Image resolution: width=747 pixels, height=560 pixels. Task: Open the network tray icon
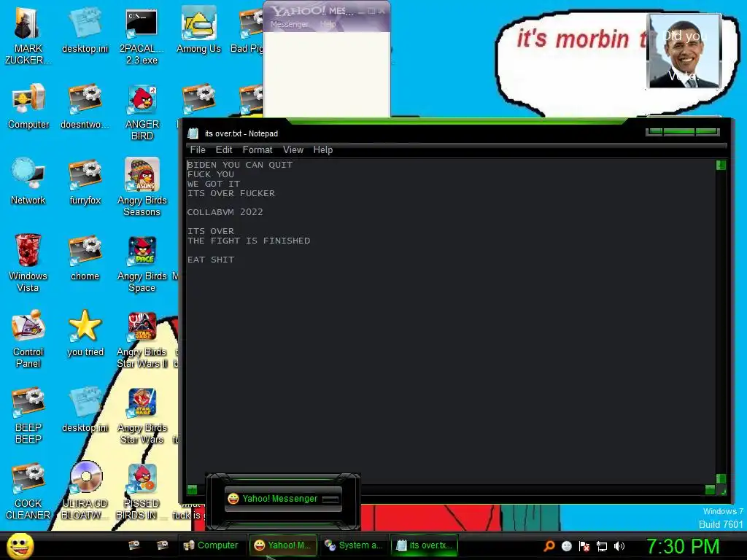click(602, 546)
